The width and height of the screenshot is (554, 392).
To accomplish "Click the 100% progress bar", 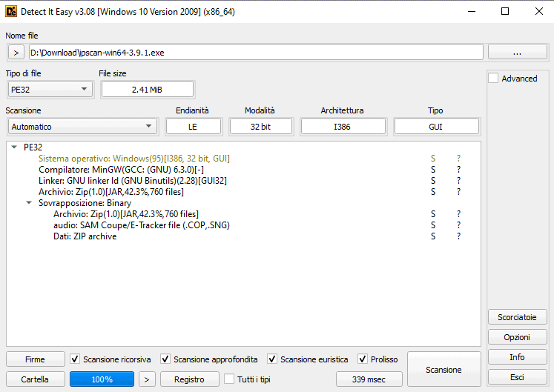I will (102, 379).
